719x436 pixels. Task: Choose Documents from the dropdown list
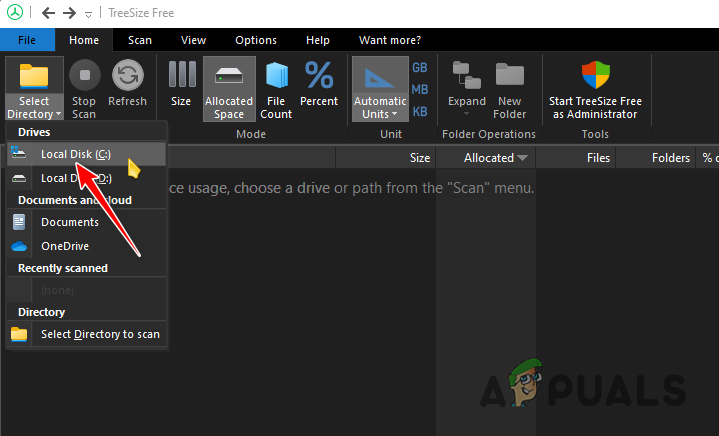pyautogui.click(x=86, y=222)
